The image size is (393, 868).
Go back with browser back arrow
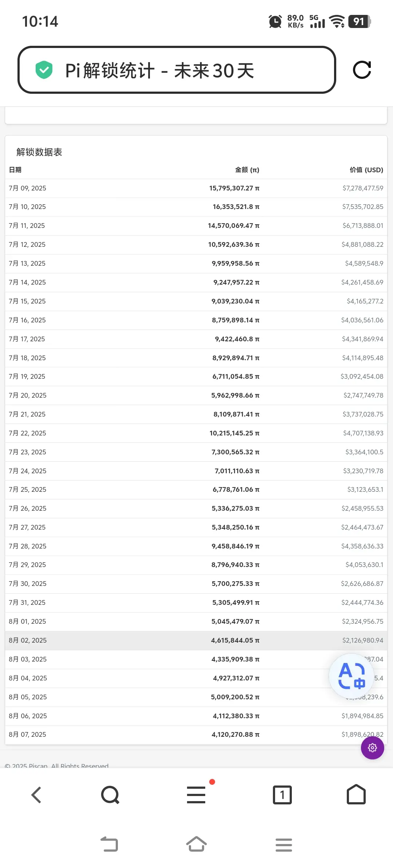point(36,795)
